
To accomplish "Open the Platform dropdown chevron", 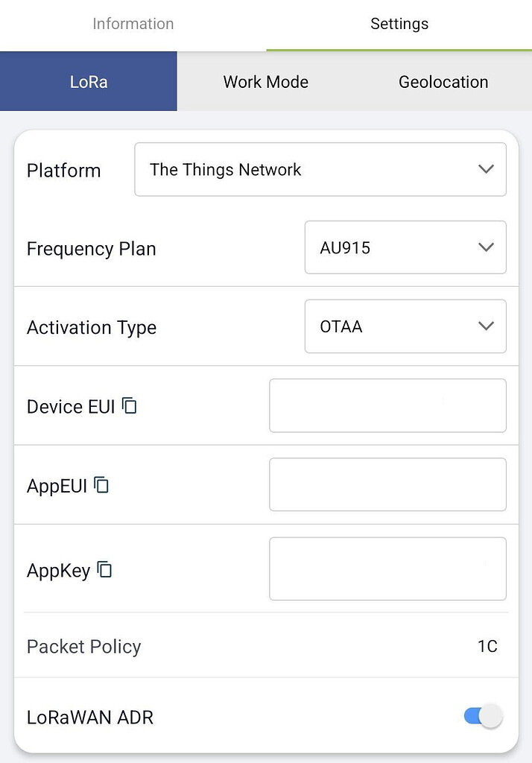I will coord(485,169).
